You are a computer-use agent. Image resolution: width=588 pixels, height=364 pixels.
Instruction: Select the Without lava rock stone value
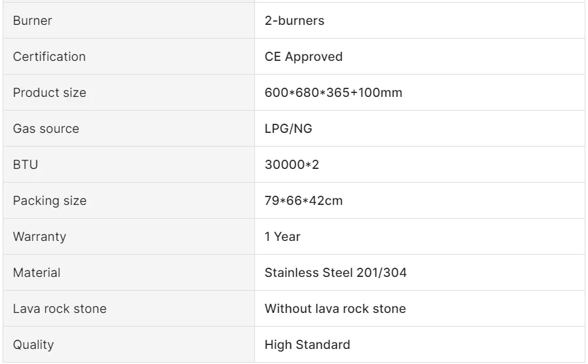coord(335,309)
